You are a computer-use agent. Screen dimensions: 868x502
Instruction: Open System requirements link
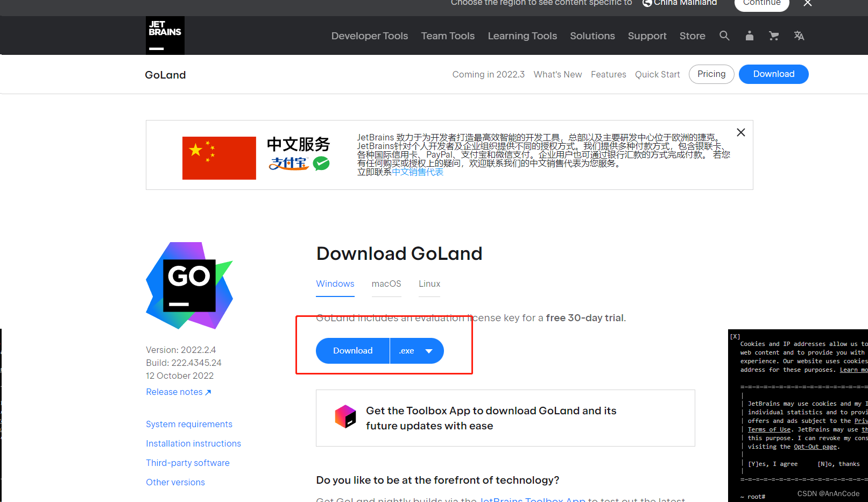[x=189, y=424]
